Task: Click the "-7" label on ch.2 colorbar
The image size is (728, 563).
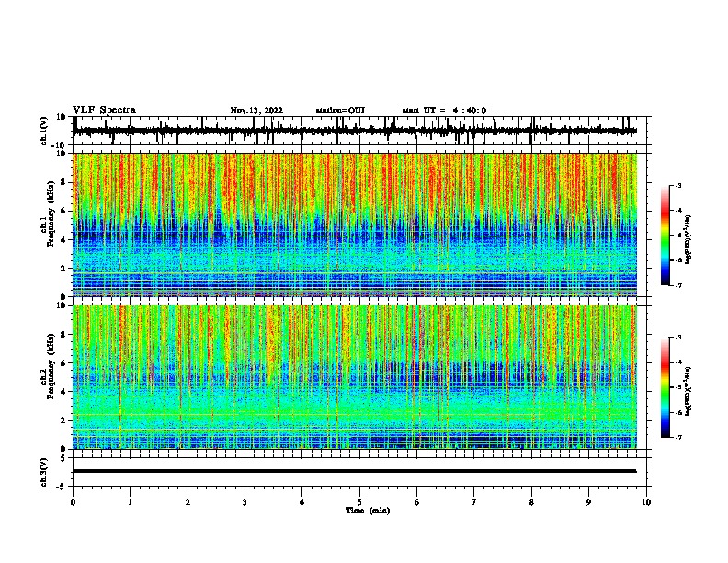Action: pos(677,437)
